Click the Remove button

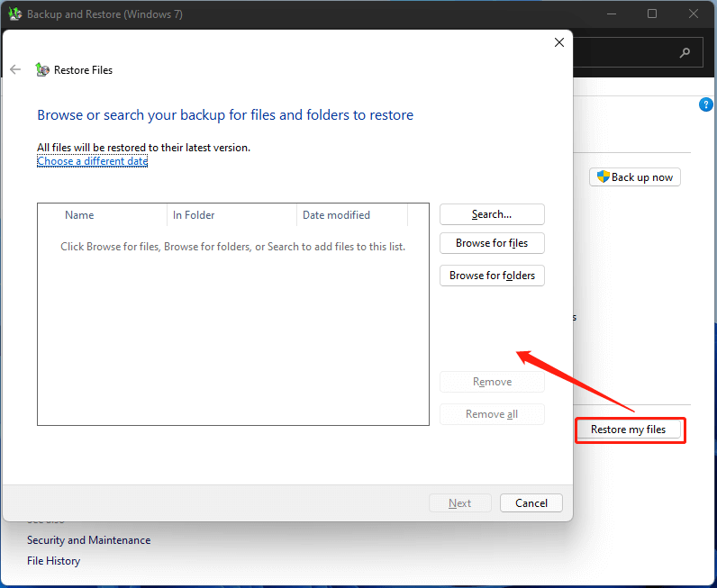(x=492, y=382)
